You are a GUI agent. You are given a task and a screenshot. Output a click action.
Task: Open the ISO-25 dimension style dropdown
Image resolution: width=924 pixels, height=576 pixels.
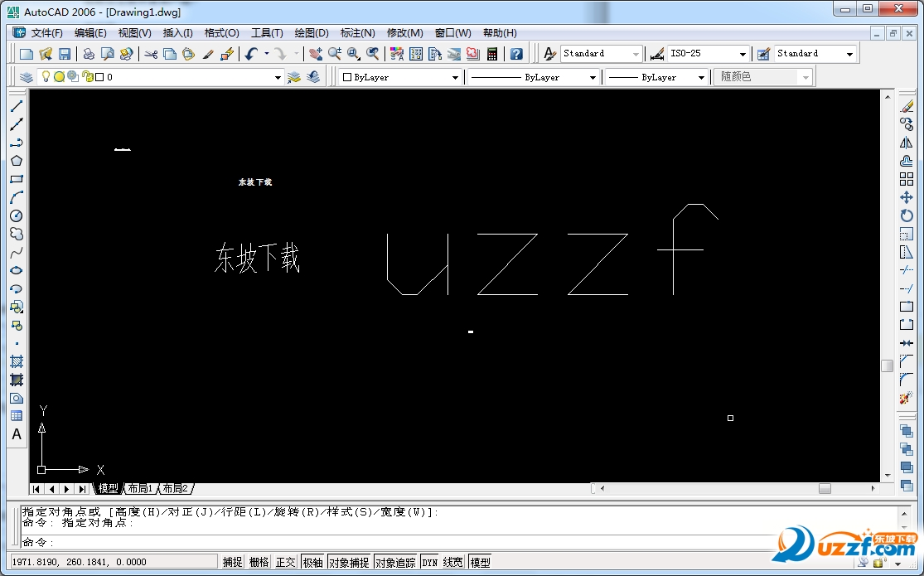[x=743, y=53]
